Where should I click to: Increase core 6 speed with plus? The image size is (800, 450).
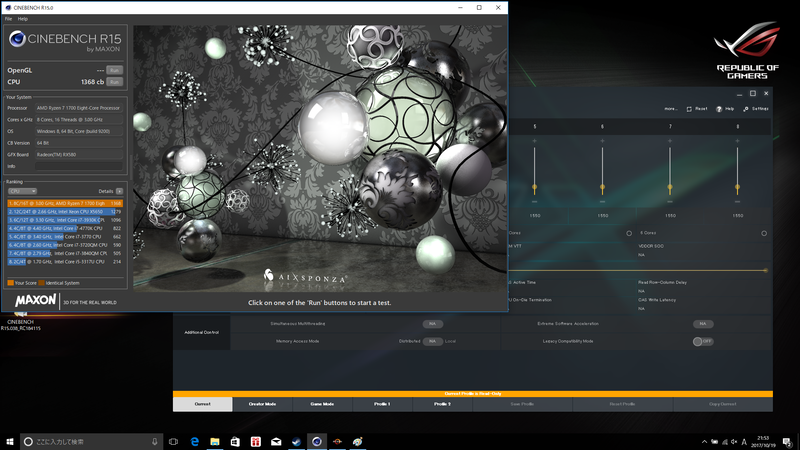tap(603, 141)
